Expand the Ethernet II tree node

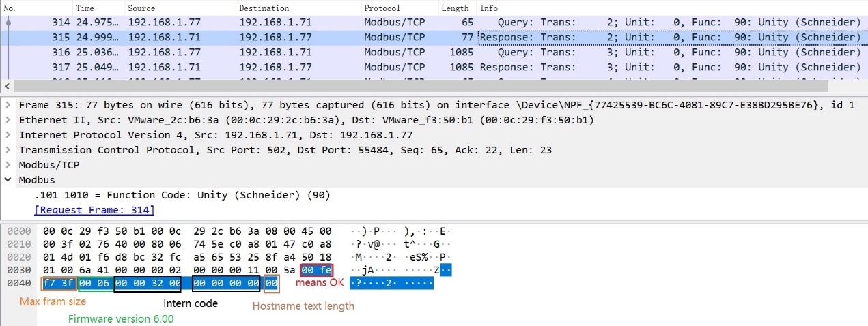tap(8, 121)
